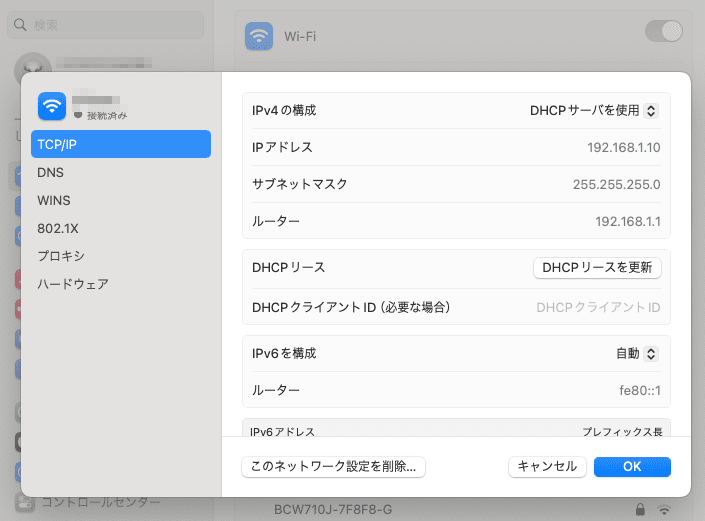Open IPv4 の構成 dropdown (DHCPサーバを使用)

(x=594, y=111)
